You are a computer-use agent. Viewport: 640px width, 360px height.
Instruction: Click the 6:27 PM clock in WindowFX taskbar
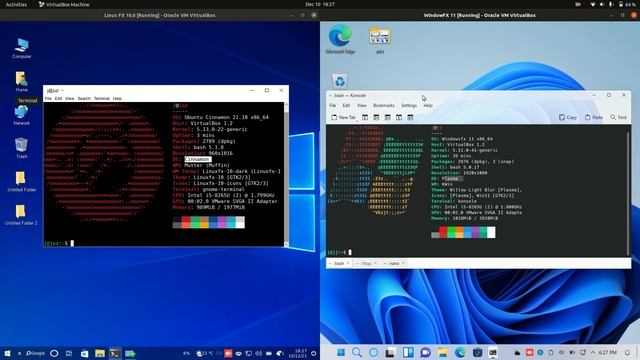[x=608, y=352]
